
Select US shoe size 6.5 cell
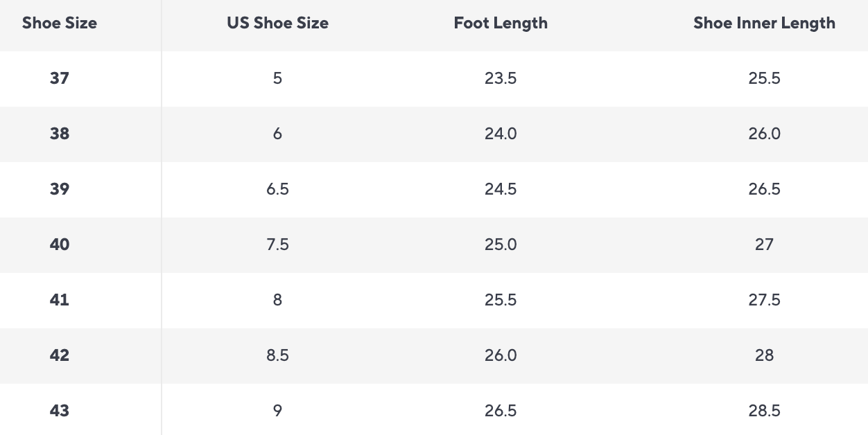tap(277, 189)
